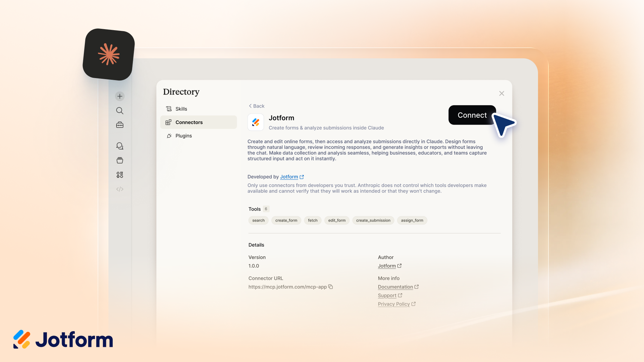Screen dimensions: 644x362
Task: Click the Claude starburst app icon
Action: tap(109, 54)
